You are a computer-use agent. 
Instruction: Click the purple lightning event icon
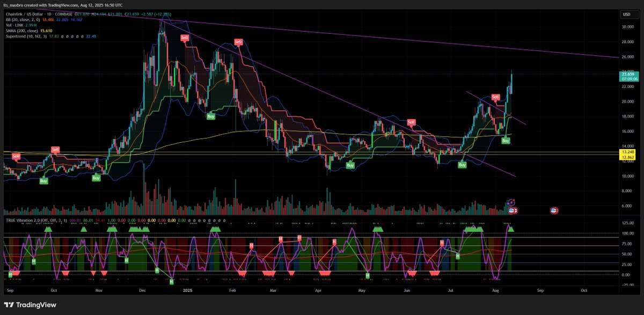(511, 203)
